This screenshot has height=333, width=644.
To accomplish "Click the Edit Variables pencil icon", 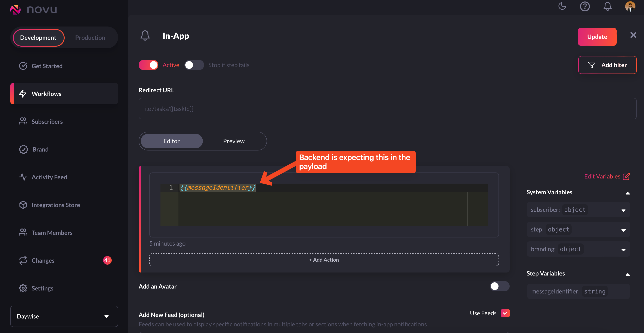I will tap(626, 176).
